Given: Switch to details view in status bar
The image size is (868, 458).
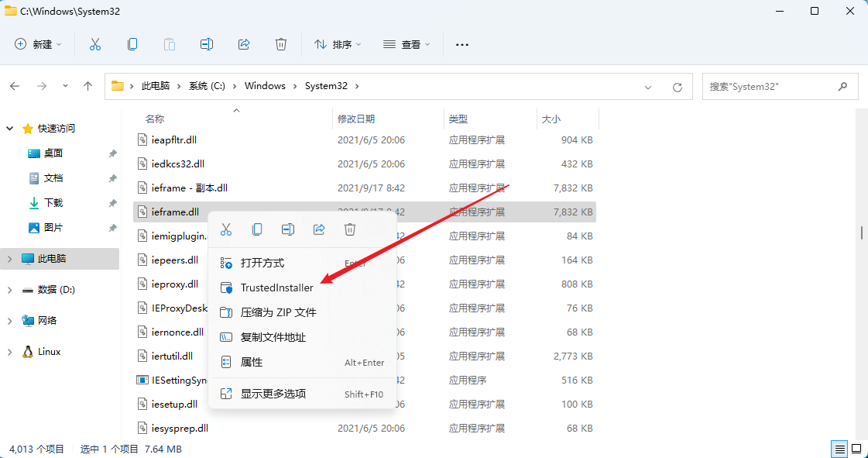Looking at the screenshot, I should (x=840, y=449).
